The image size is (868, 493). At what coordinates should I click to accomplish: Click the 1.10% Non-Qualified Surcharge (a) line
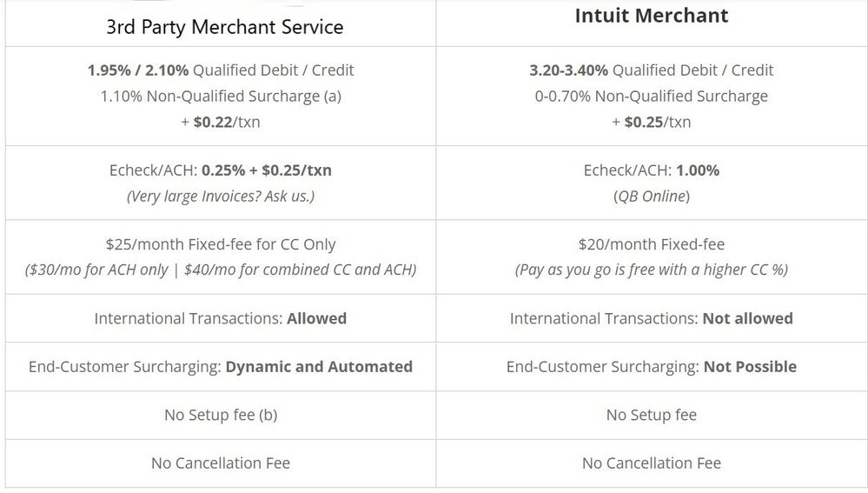click(x=220, y=97)
